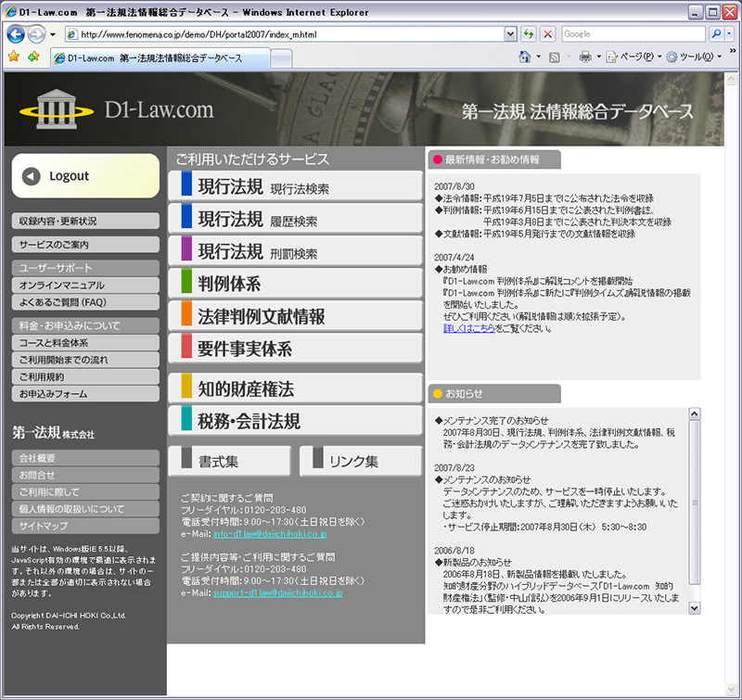Viewport: 742px width, 700px height.
Task: Click the support-d1law email link
Action: click(x=277, y=593)
